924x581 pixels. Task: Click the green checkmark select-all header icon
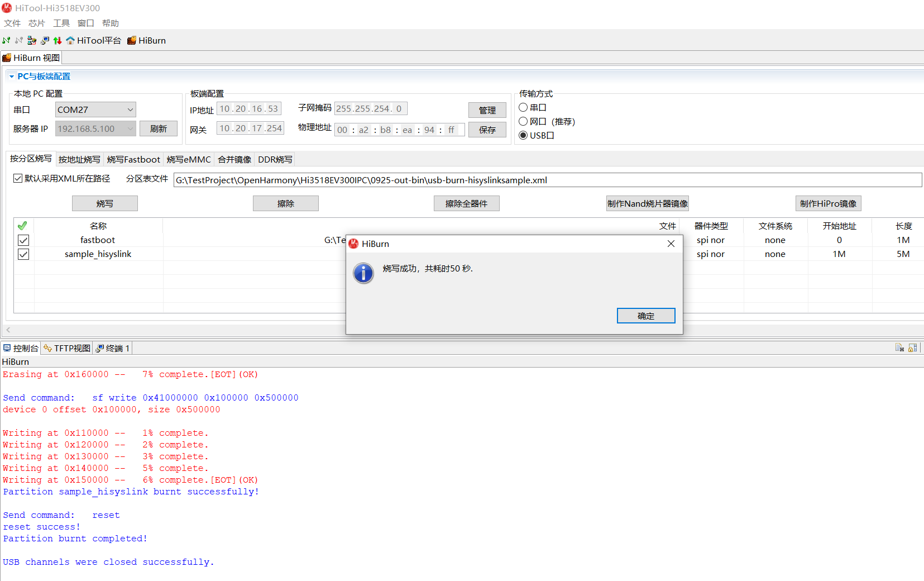pyautogui.click(x=22, y=226)
